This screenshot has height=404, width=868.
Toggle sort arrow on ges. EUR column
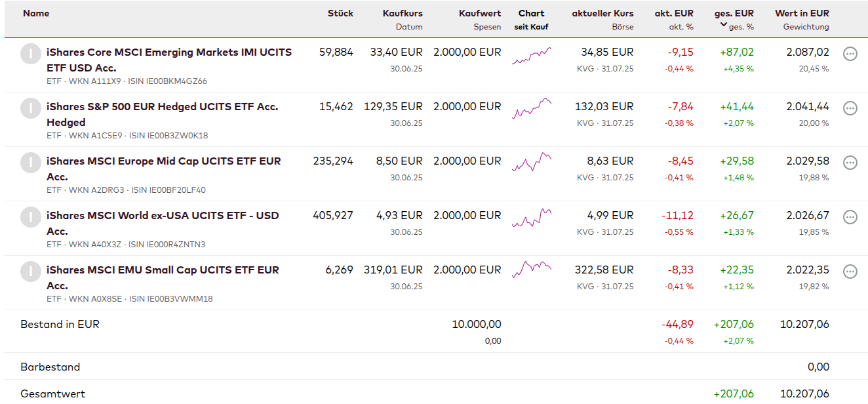click(723, 25)
